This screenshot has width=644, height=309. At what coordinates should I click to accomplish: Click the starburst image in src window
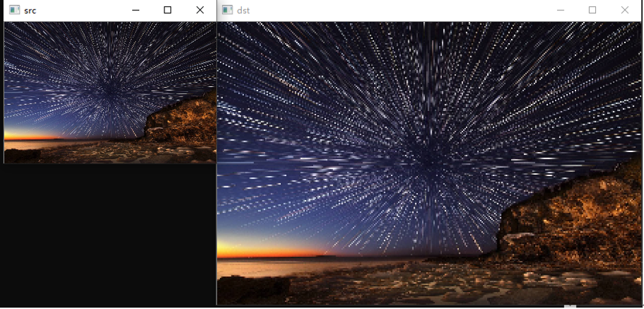(x=110, y=92)
